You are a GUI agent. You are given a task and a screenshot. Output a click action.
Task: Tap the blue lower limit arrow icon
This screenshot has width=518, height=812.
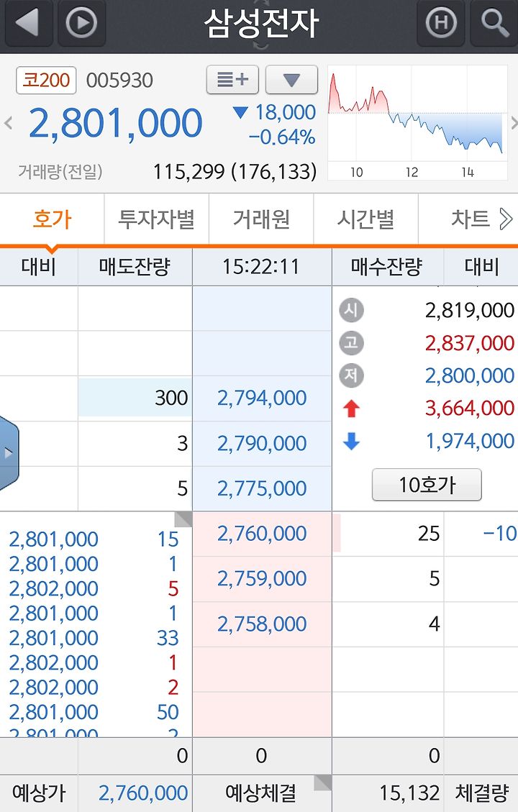(x=351, y=441)
